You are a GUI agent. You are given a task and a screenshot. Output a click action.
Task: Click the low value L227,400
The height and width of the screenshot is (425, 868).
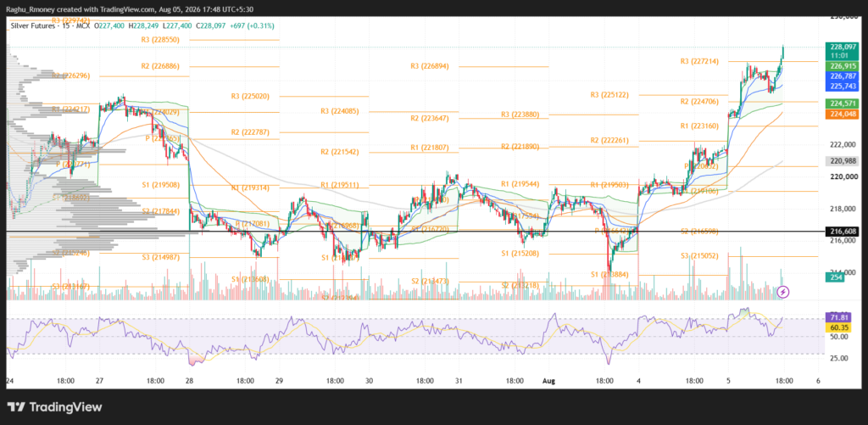click(x=178, y=26)
